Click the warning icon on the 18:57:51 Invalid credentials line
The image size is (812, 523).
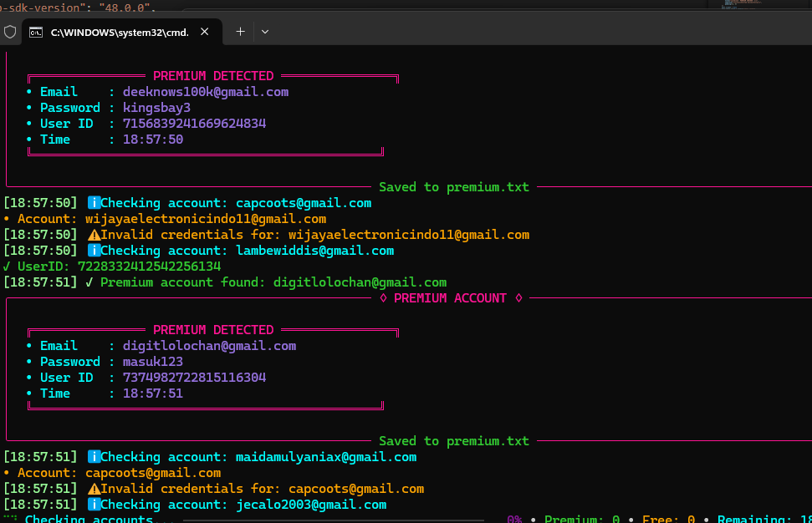point(94,489)
